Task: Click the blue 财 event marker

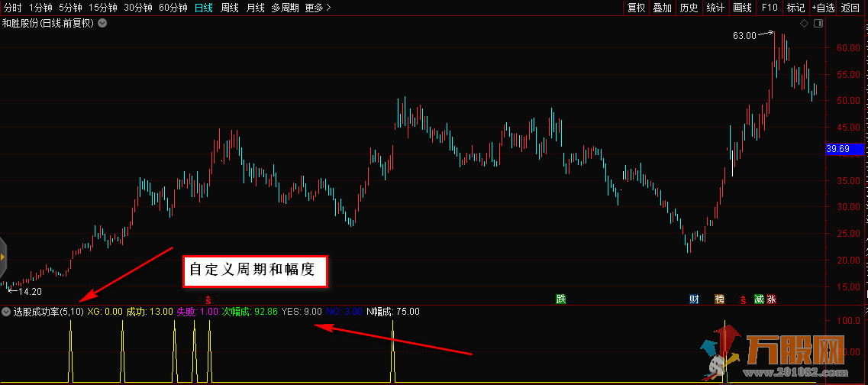Action: tap(694, 299)
